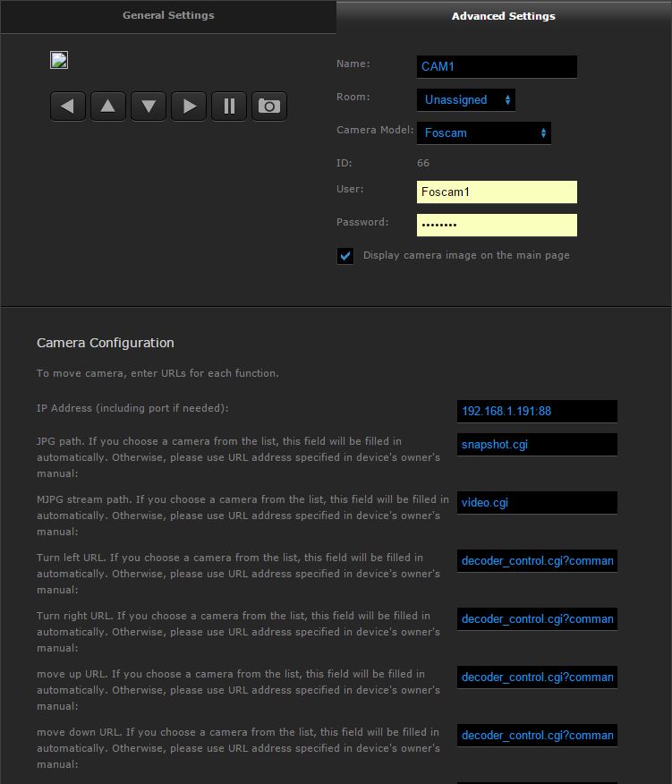This screenshot has width=672, height=784.
Task: Click the broken camera preview image
Action: (x=59, y=61)
